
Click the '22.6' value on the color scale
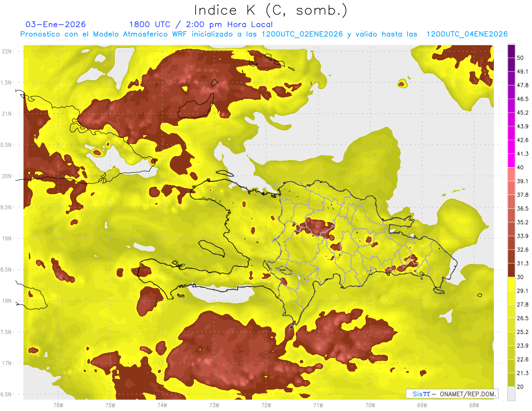pyautogui.click(x=522, y=360)
